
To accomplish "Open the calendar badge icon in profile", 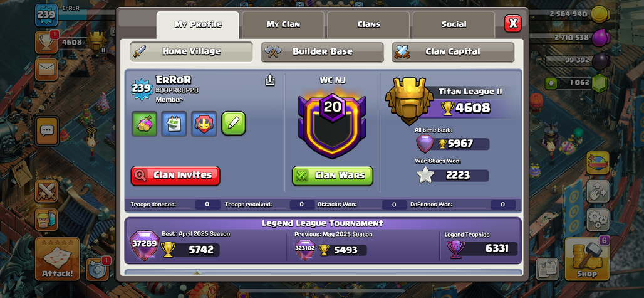I will 174,124.
